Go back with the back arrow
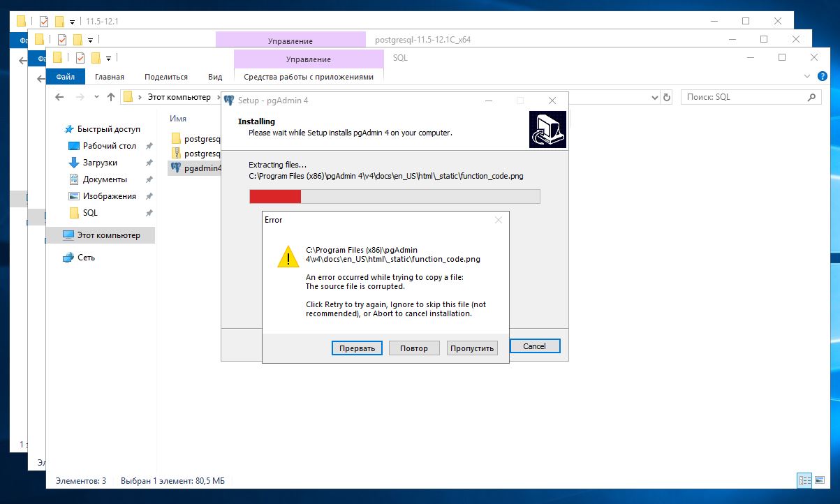Screen dimensions: 840x504 click(59, 97)
